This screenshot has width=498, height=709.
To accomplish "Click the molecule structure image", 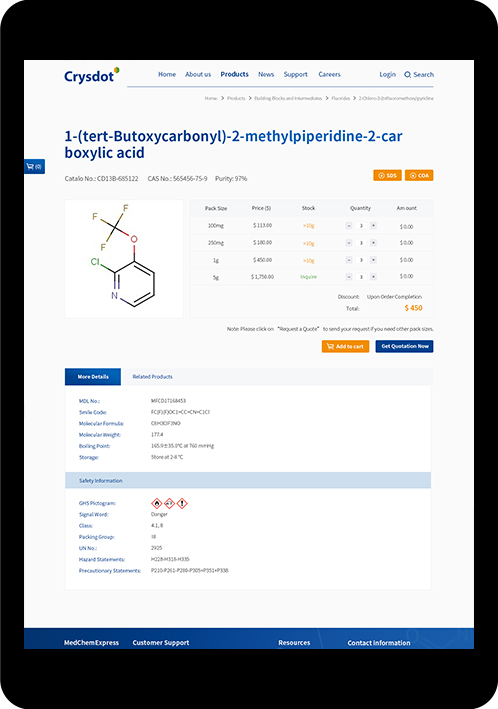I will (124, 259).
